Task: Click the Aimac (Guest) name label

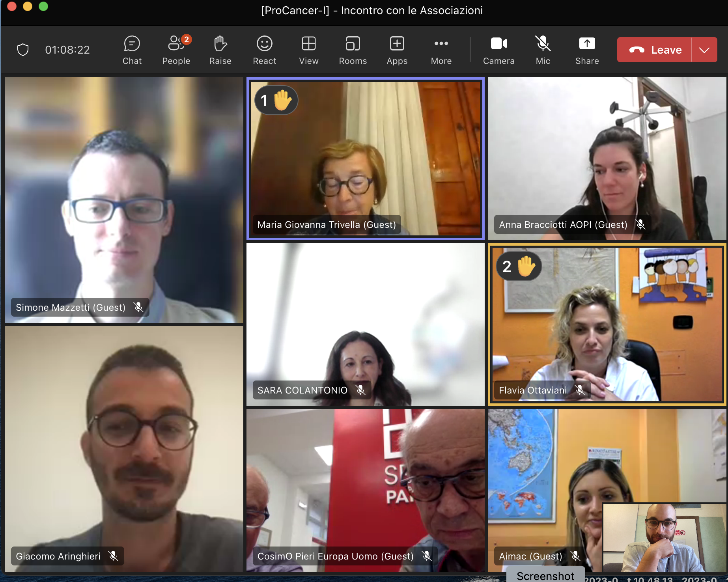Action: (x=530, y=556)
